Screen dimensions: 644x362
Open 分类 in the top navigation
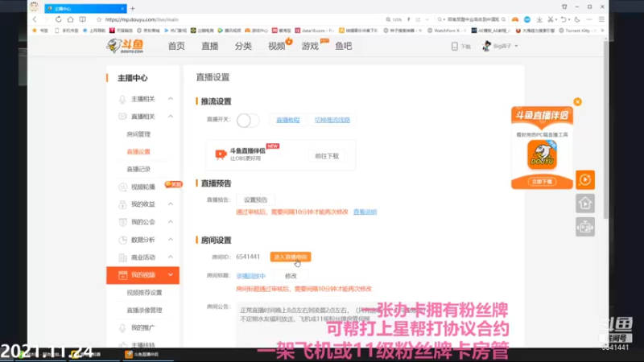point(243,46)
